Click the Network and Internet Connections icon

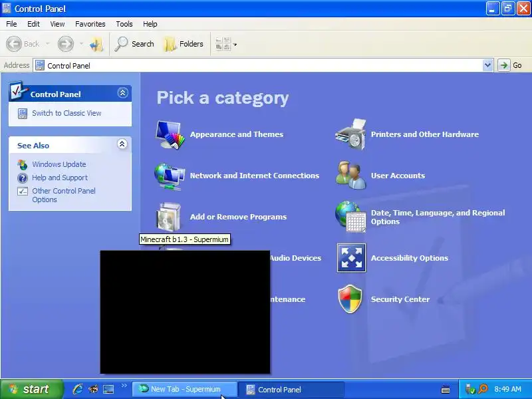[170, 176]
